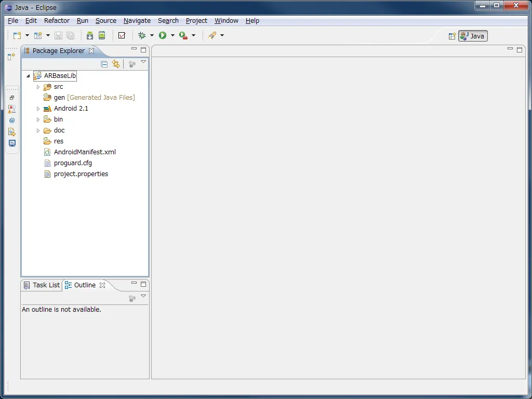The image size is (532, 399).
Task: Click the checkmark icon in the main toolbar
Action: [122, 35]
